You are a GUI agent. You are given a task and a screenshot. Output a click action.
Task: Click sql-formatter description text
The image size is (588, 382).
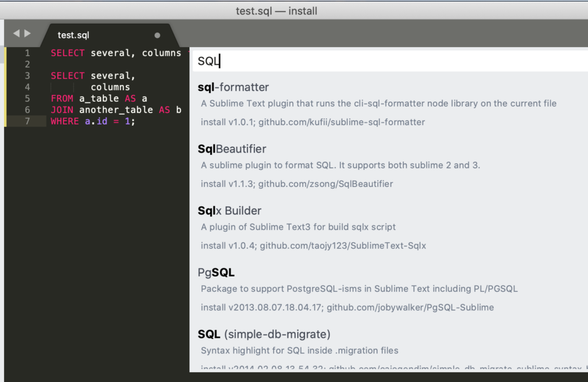point(378,103)
